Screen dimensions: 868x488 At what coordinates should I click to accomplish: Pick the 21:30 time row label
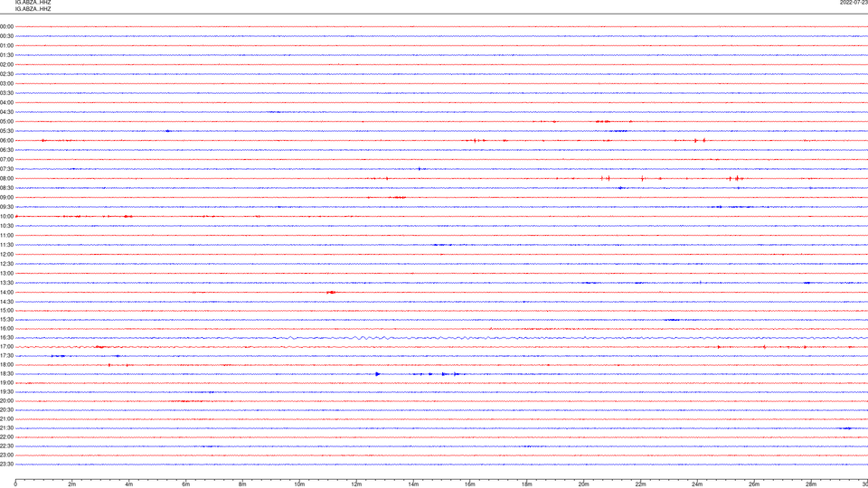coord(6,428)
